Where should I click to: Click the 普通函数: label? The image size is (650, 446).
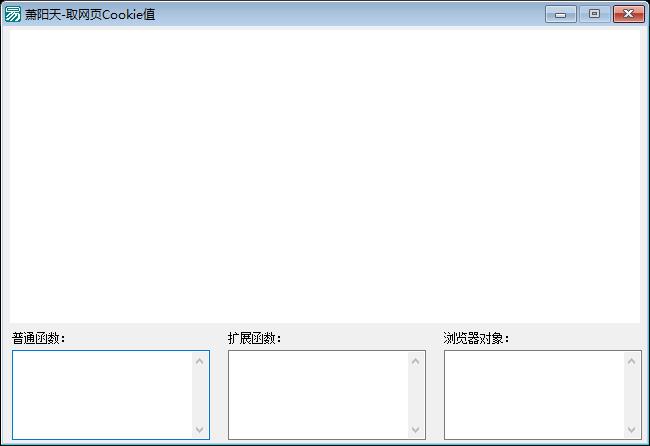click(39, 338)
